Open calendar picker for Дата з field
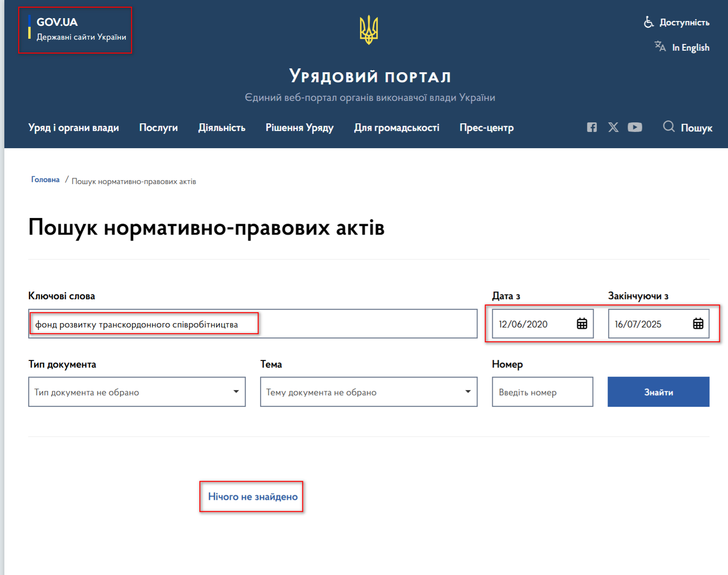The image size is (728, 575). [581, 324]
